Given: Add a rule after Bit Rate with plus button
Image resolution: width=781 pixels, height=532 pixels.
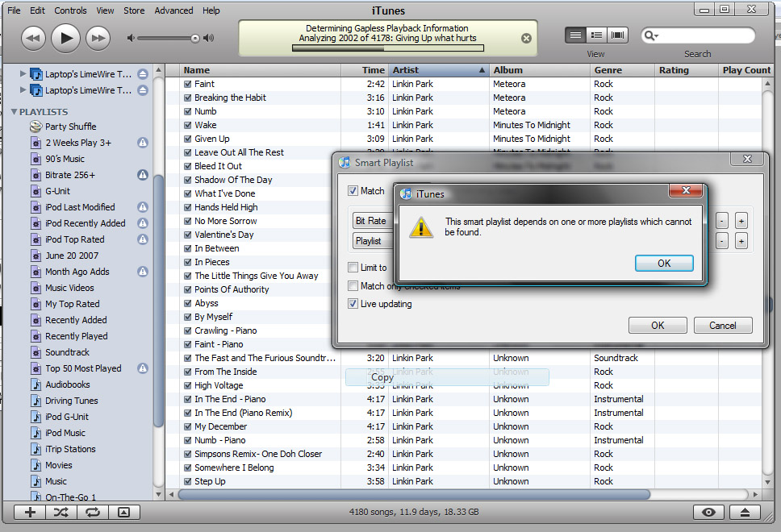Looking at the screenshot, I should pos(741,221).
